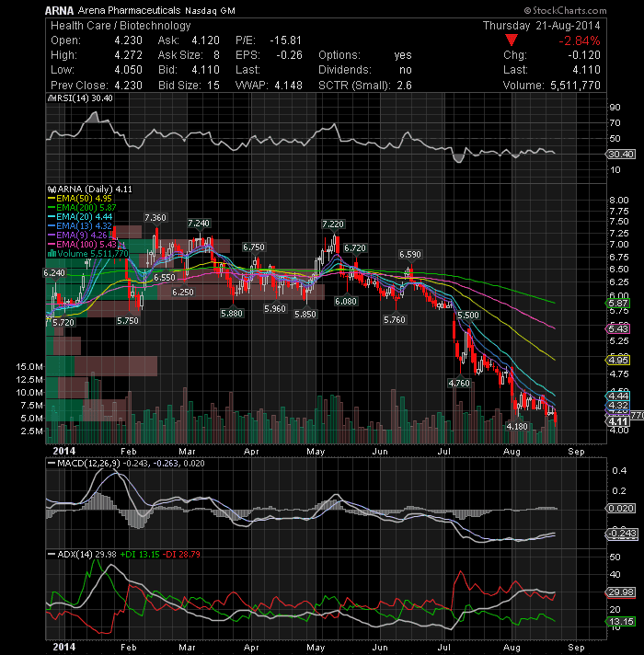This screenshot has height=655, width=644.
Task: Click the 5.880 low price label
Action: pyautogui.click(x=231, y=314)
